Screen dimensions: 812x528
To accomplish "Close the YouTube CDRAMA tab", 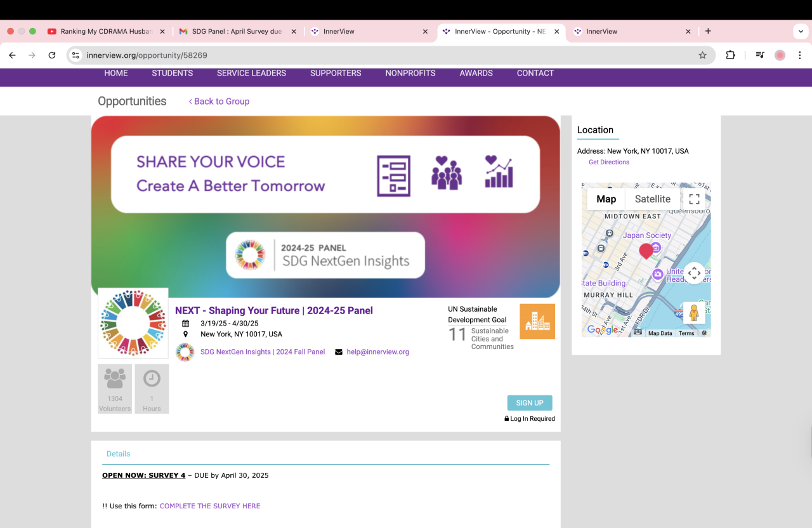I will [162, 31].
